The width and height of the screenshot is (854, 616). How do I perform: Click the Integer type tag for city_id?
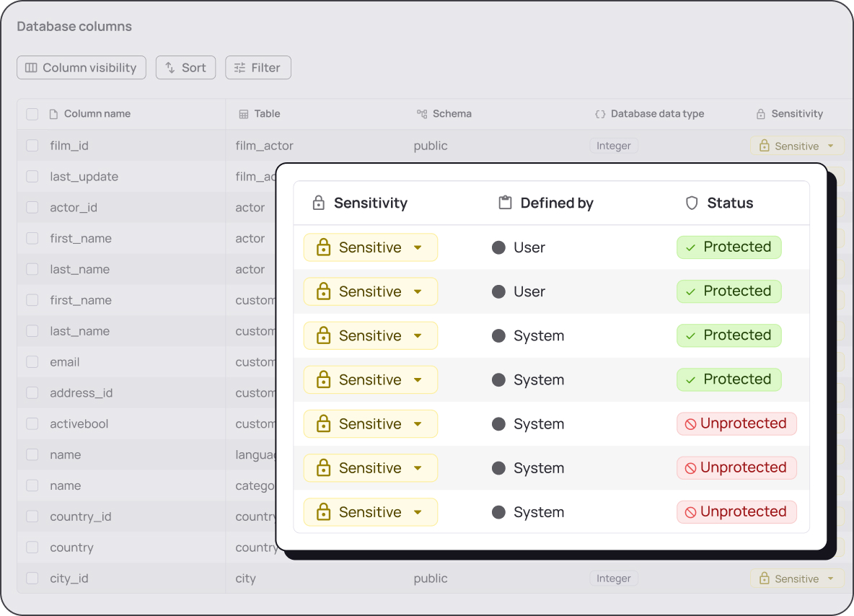pos(613,578)
